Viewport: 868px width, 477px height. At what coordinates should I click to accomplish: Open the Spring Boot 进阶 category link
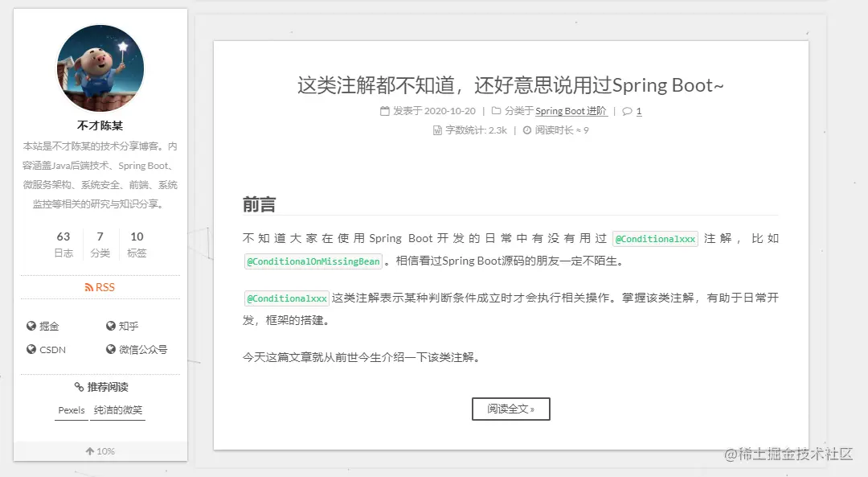(x=571, y=111)
